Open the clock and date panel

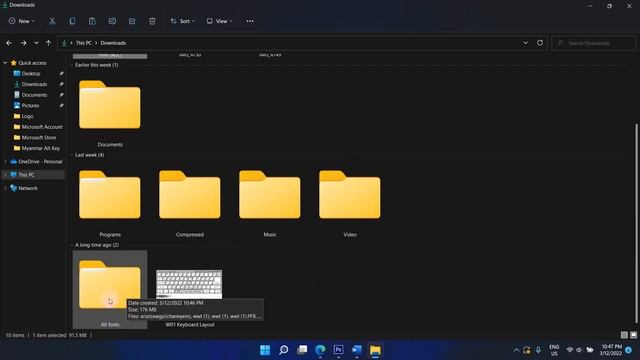(611, 350)
